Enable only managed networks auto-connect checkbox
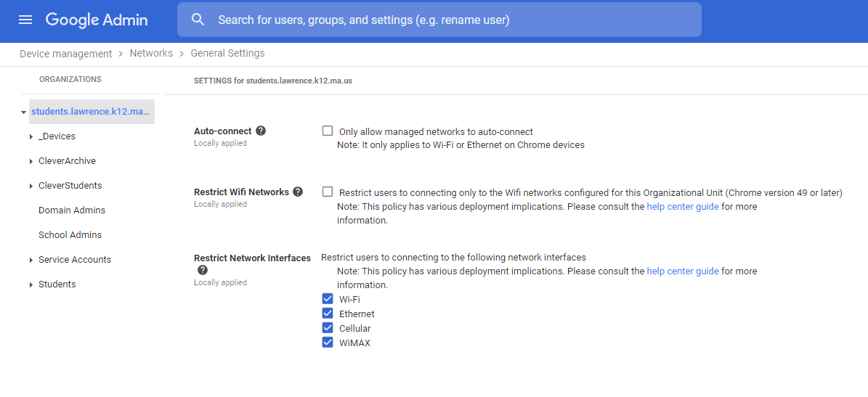The image size is (868, 397). click(x=328, y=131)
